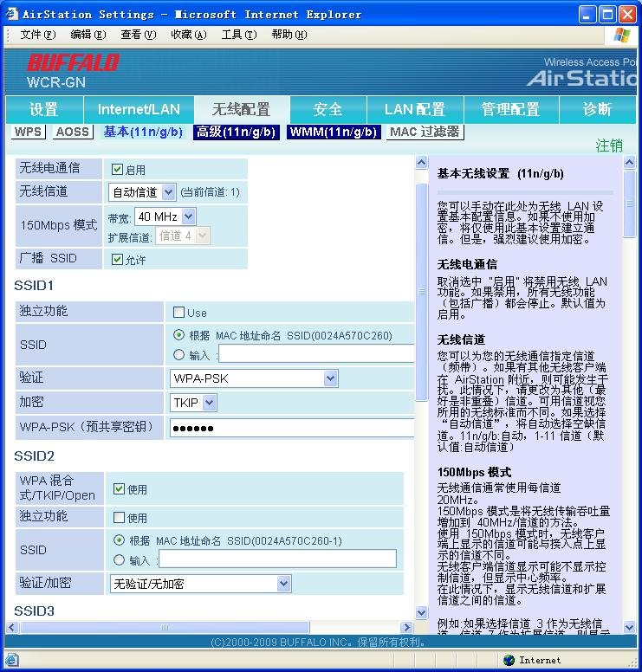Toggle the 广播 SSID 允许 checkbox

pos(118,259)
